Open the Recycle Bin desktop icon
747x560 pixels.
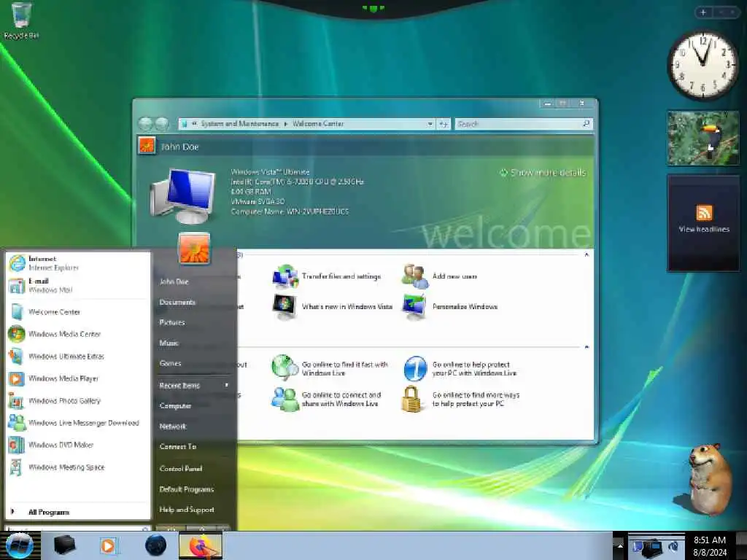point(21,21)
